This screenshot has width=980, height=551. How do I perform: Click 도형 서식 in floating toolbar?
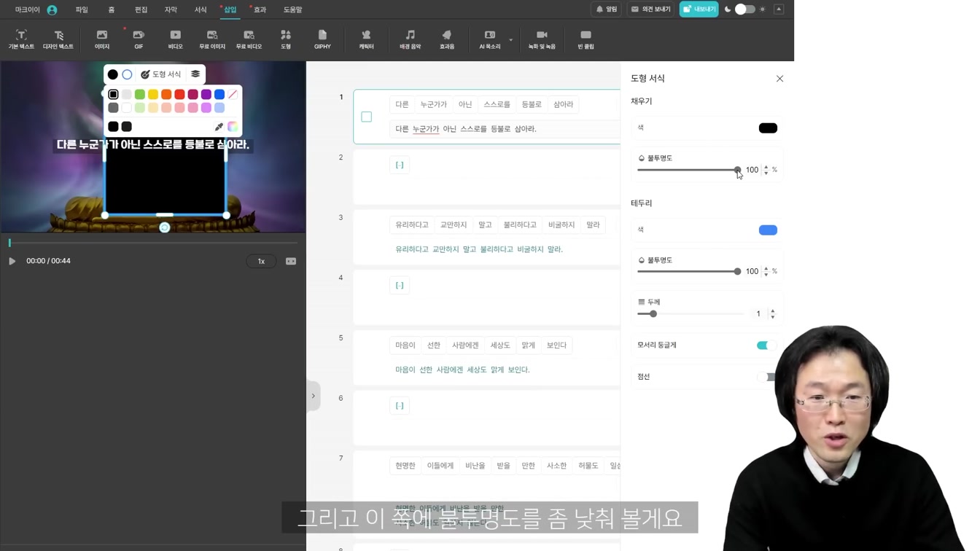pyautogui.click(x=160, y=74)
